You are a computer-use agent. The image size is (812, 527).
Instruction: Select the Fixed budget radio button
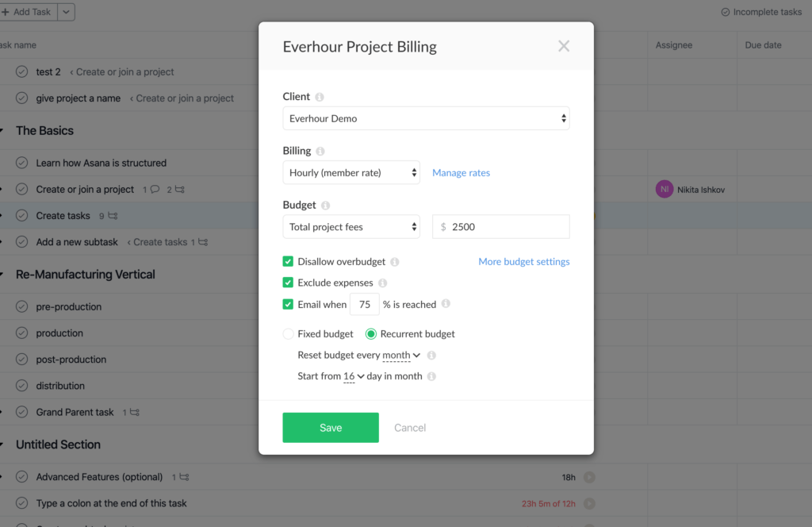(x=288, y=333)
